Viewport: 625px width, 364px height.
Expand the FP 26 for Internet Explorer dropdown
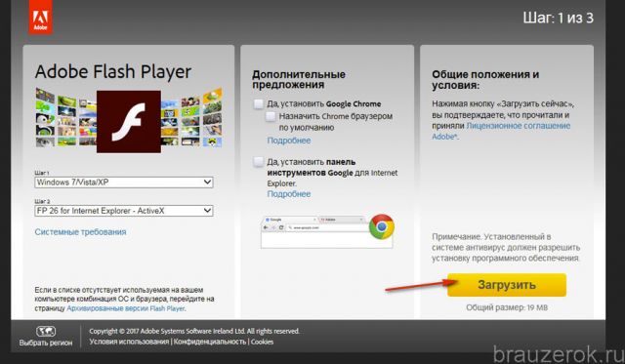click(124, 211)
